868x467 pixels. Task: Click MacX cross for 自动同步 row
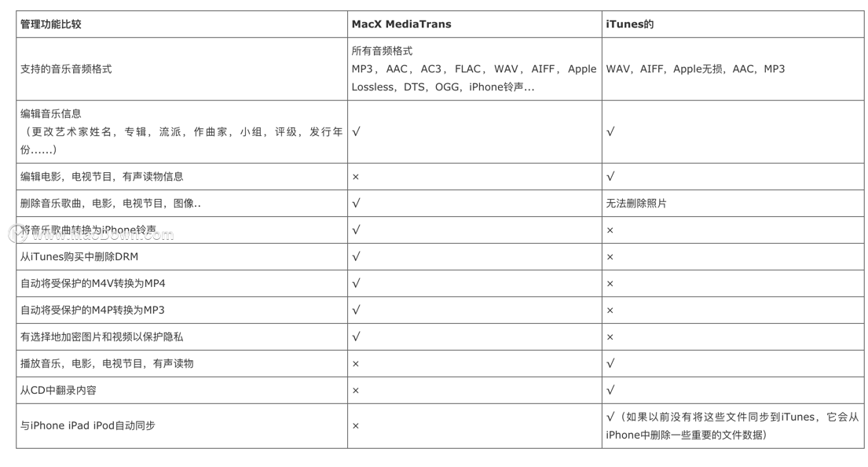[355, 426]
